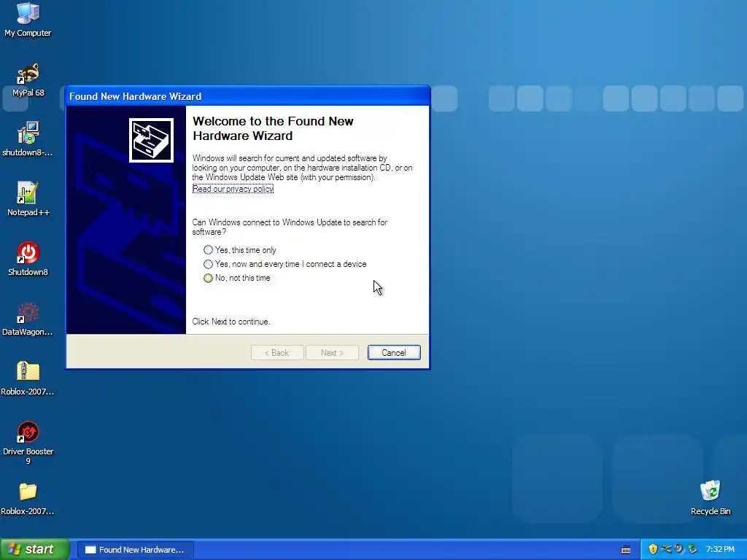This screenshot has width=747, height=560.
Task: Click the speaker volume tray icon
Action: coord(679,549)
